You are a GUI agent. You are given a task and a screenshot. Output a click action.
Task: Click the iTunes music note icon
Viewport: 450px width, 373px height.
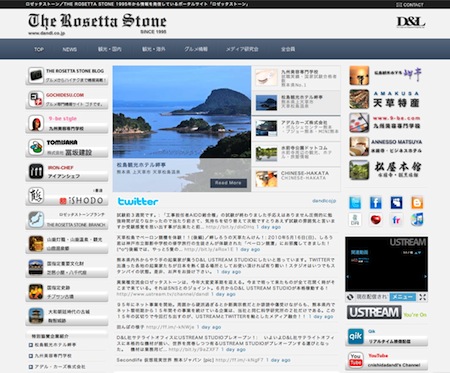417,220
